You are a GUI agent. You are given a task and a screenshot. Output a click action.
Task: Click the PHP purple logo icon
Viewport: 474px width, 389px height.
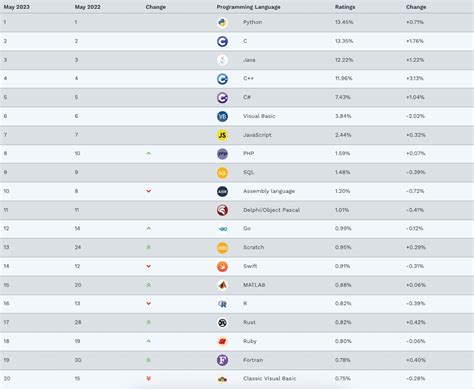pos(222,154)
